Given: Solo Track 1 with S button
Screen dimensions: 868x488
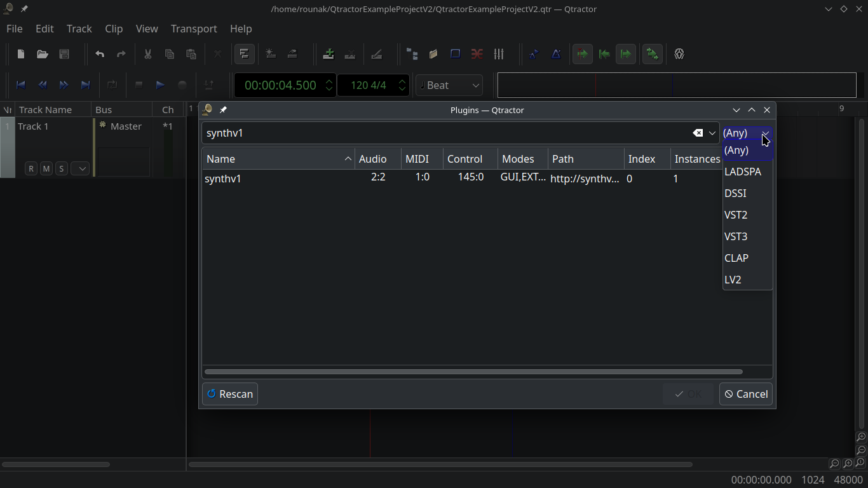Looking at the screenshot, I should click(61, 168).
